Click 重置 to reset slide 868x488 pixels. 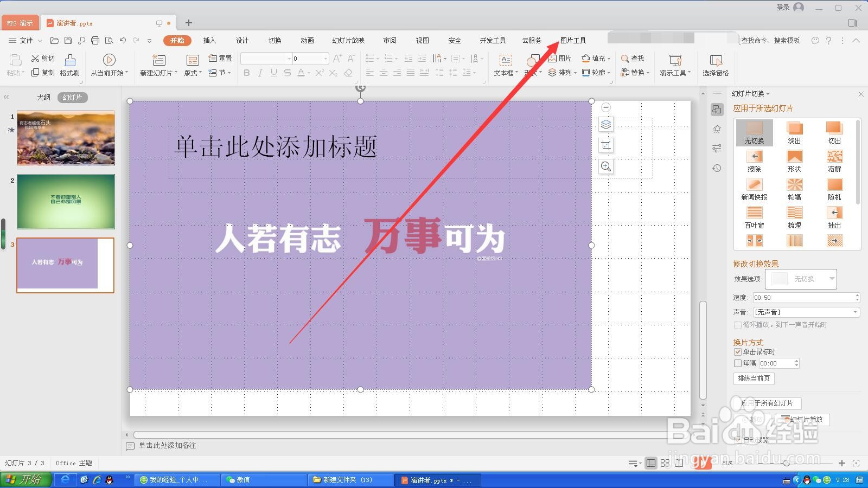click(x=220, y=58)
